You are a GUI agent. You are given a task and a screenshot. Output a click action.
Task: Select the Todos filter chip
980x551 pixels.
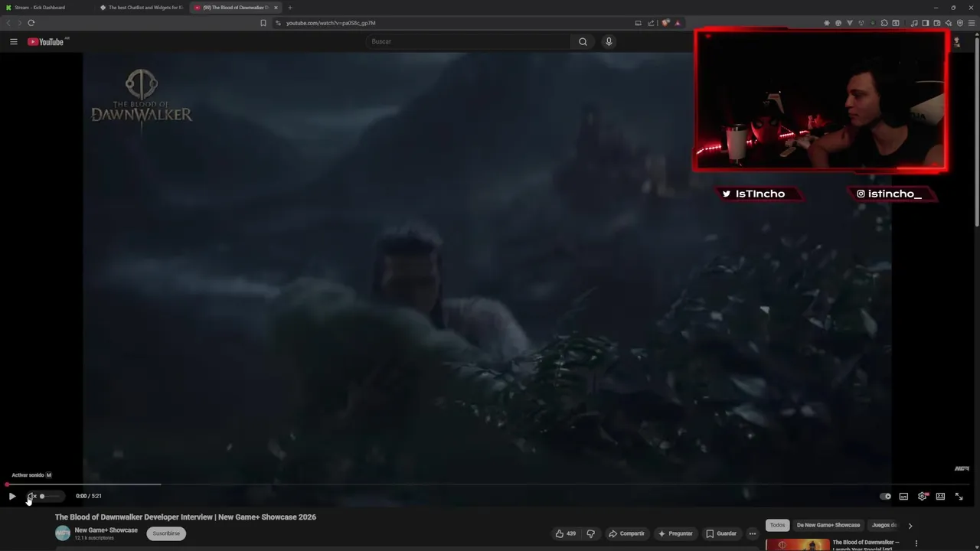click(x=777, y=525)
